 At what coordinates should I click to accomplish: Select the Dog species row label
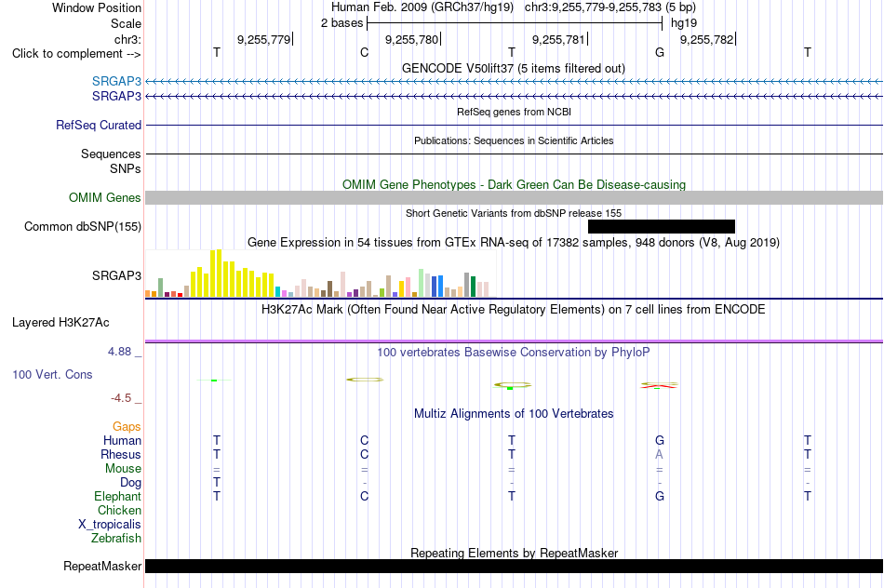click(x=131, y=483)
